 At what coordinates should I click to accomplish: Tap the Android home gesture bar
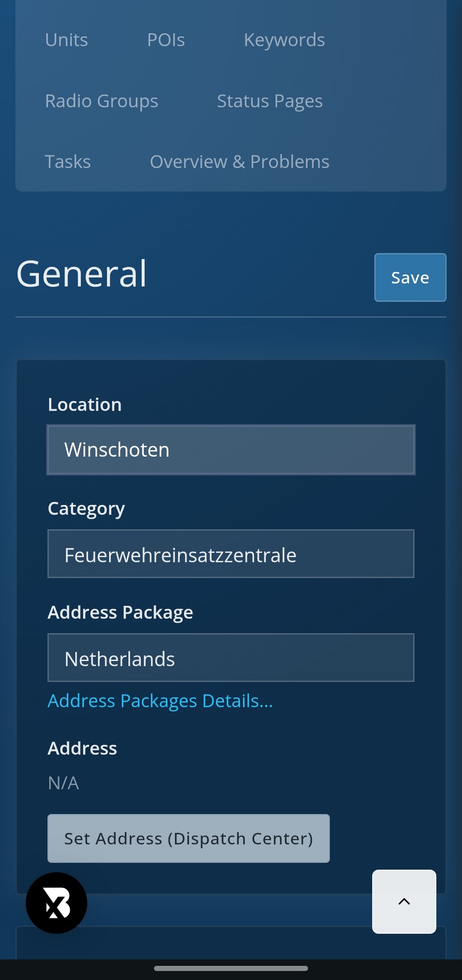tap(231, 968)
